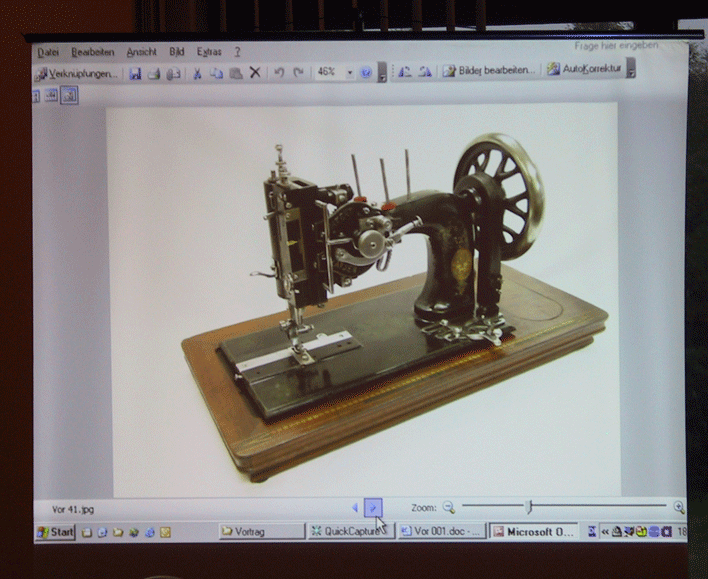
Task: Click the second quick launch icon after Start
Action: click(x=102, y=532)
